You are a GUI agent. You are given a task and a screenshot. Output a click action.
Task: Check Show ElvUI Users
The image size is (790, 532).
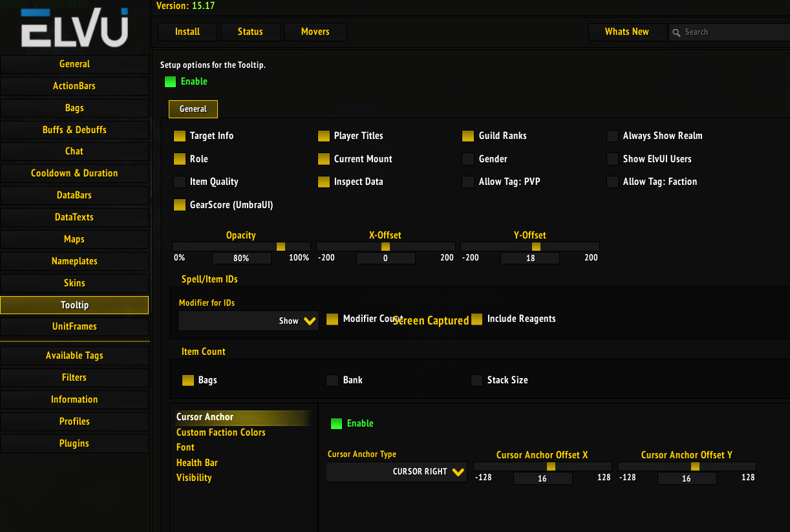coord(612,159)
